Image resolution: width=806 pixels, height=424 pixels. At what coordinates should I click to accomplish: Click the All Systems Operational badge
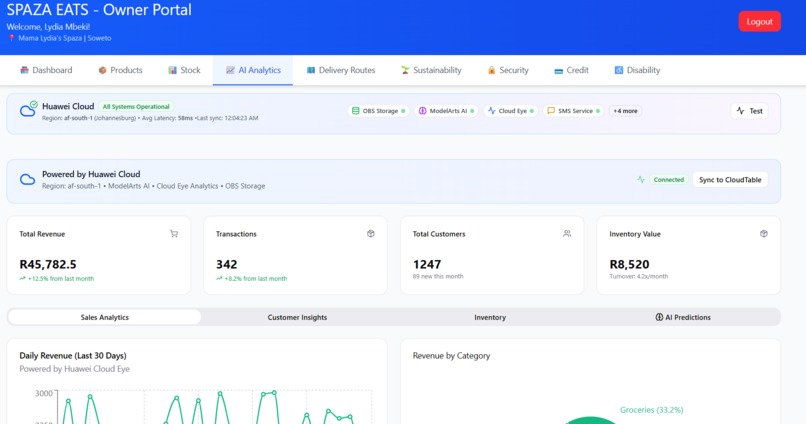point(136,106)
